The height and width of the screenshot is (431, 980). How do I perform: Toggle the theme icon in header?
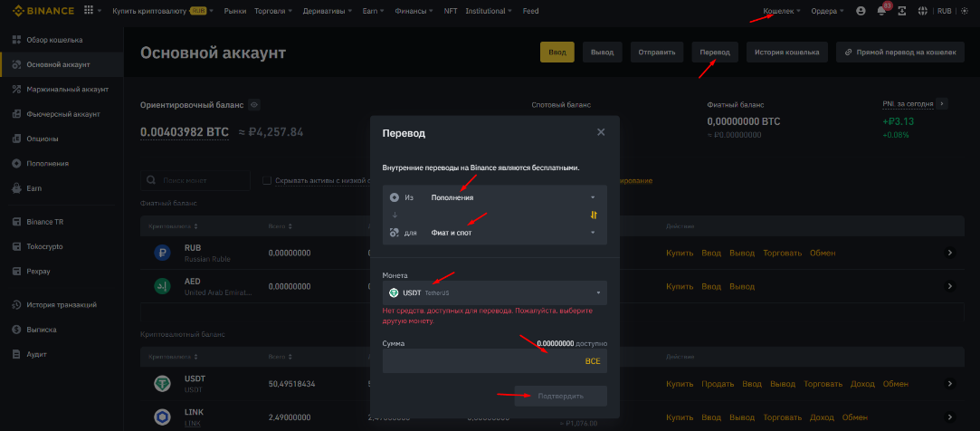tap(963, 11)
